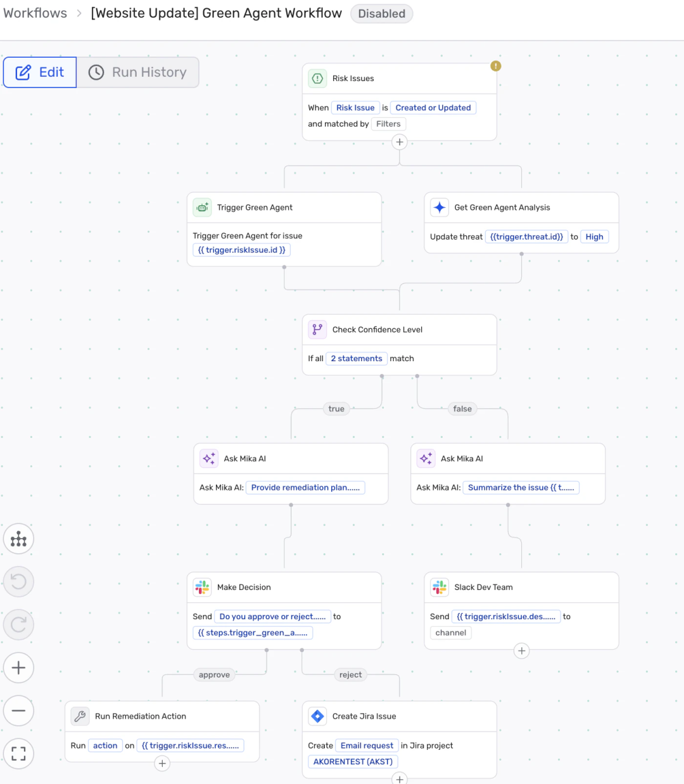Click the Trigger Green Agent robot icon
The height and width of the screenshot is (784, 684).
coord(202,207)
